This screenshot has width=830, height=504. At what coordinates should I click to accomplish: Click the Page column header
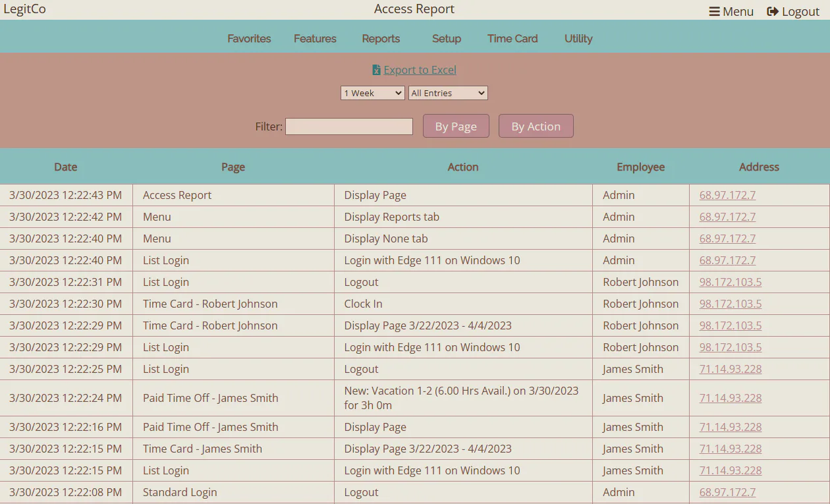click(233, 167)
